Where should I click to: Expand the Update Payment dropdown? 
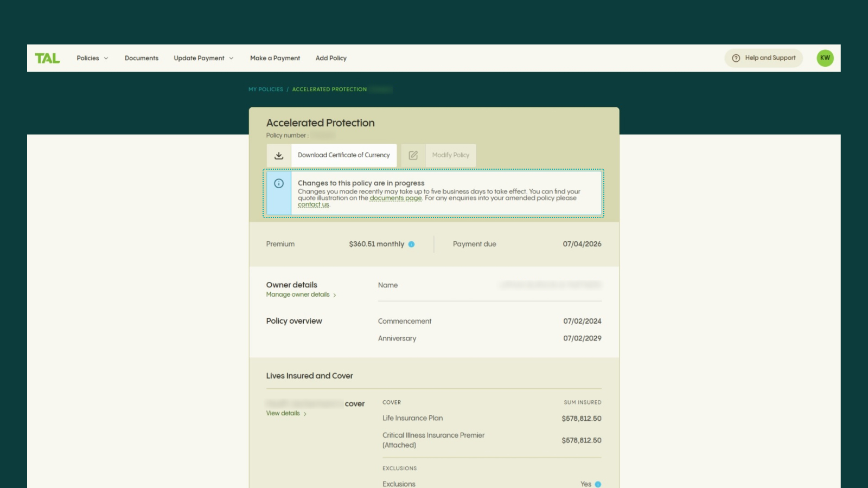point(204,58)
